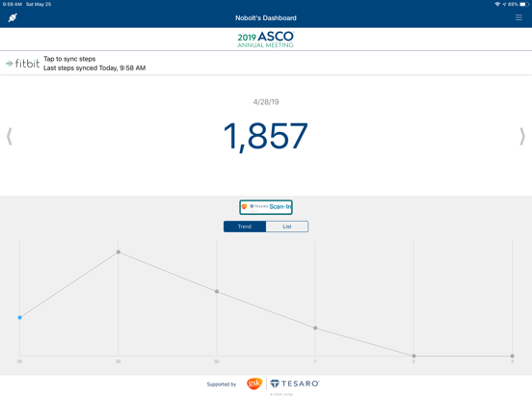Click the date 4/28/19
The width and height of the screenshot is (532, 399).
(266, 102)
